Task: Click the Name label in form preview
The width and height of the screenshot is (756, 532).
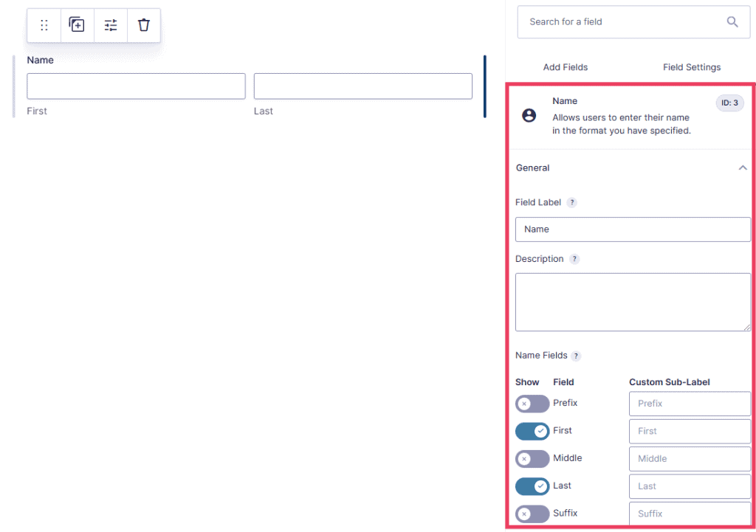Action: coord(40,61)
